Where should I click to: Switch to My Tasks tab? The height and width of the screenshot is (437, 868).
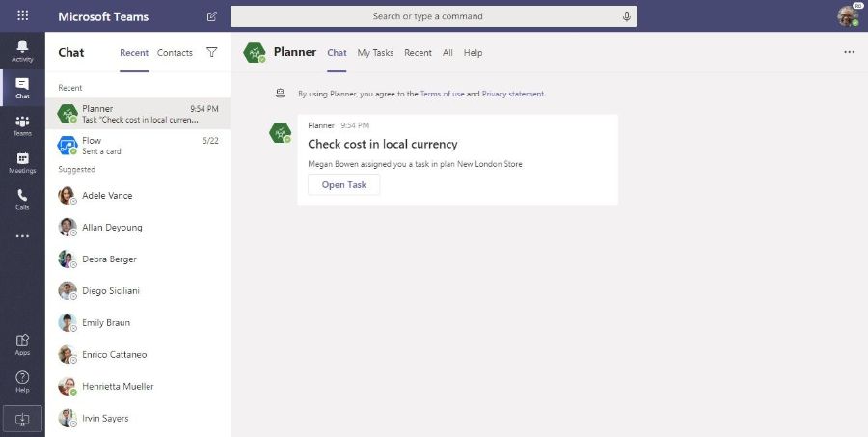tap(375, 53)
